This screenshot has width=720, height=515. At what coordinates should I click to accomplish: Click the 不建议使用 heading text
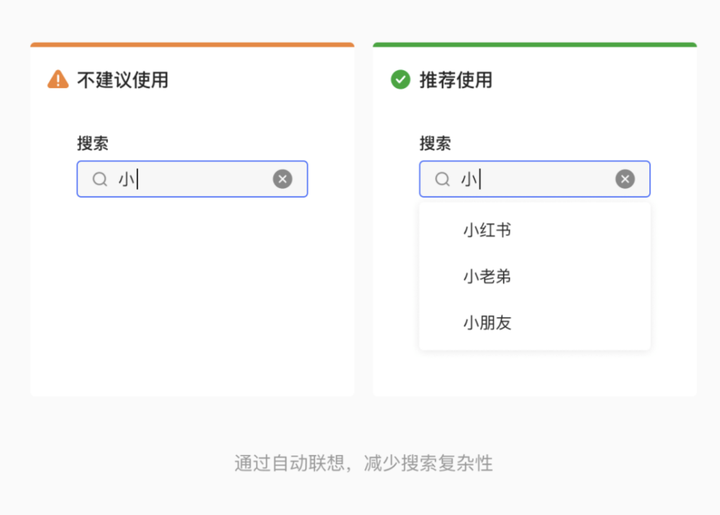(x=123, y=80)
